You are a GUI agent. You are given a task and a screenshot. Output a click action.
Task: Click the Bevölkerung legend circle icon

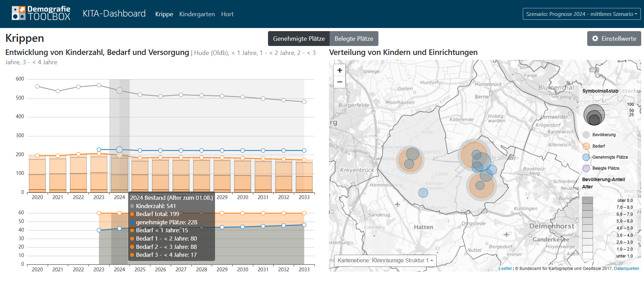click(586, 135)
